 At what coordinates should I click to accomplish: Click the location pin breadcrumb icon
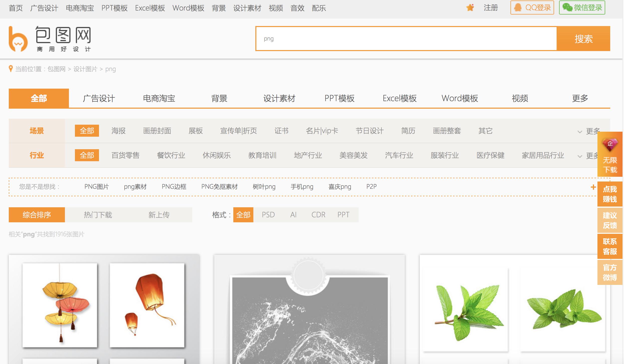(x=11, y=69)
